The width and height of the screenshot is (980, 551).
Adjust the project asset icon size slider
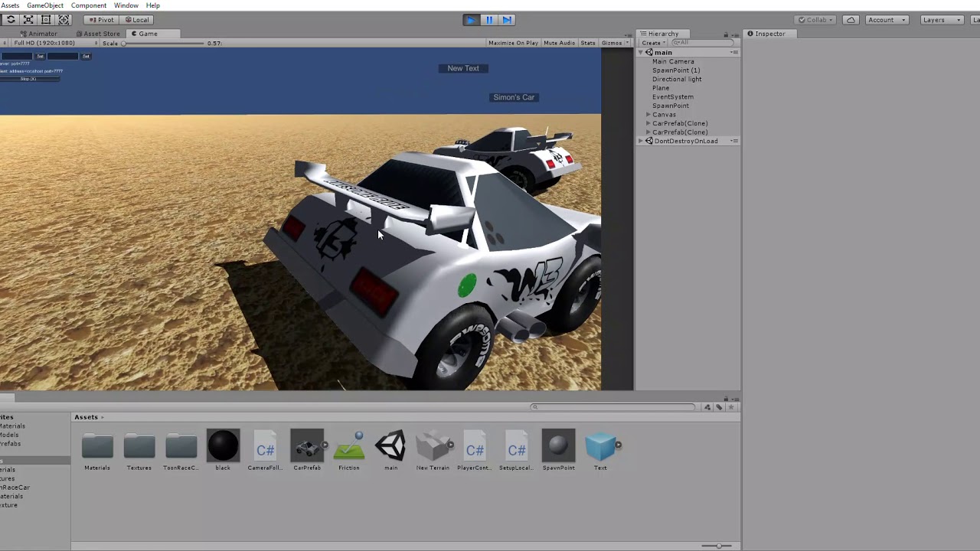(x=717, y=546)
